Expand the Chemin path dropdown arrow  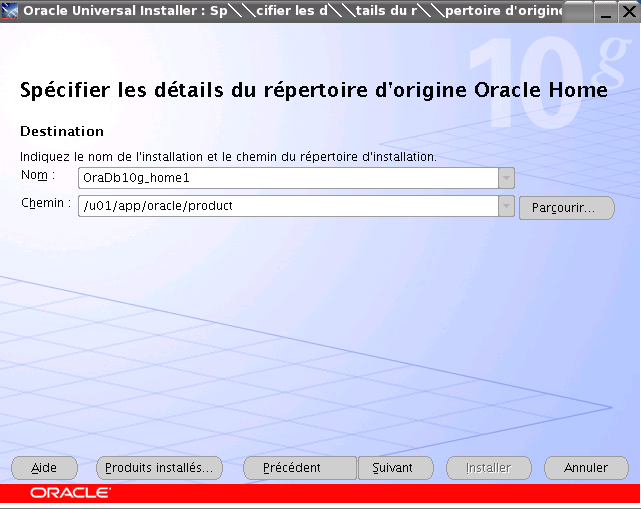(x=506, y=206)
